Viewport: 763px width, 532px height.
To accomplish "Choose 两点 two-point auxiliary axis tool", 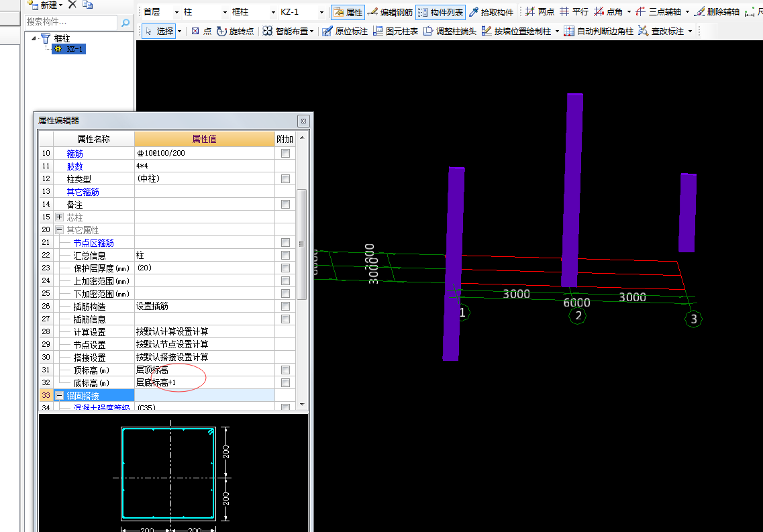I will tap(540, 11).
